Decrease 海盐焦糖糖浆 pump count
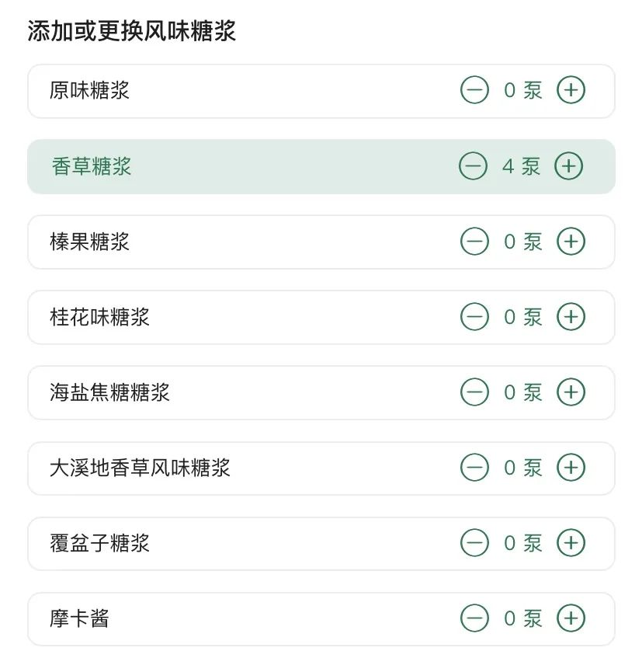 (x=474, y=392)
